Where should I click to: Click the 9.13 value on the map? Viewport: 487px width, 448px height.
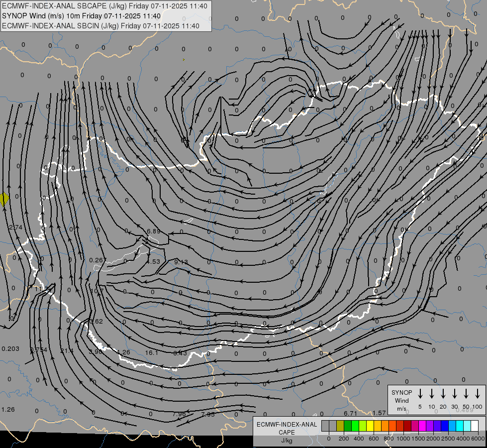pyautogui.click(x=181, y=262)
